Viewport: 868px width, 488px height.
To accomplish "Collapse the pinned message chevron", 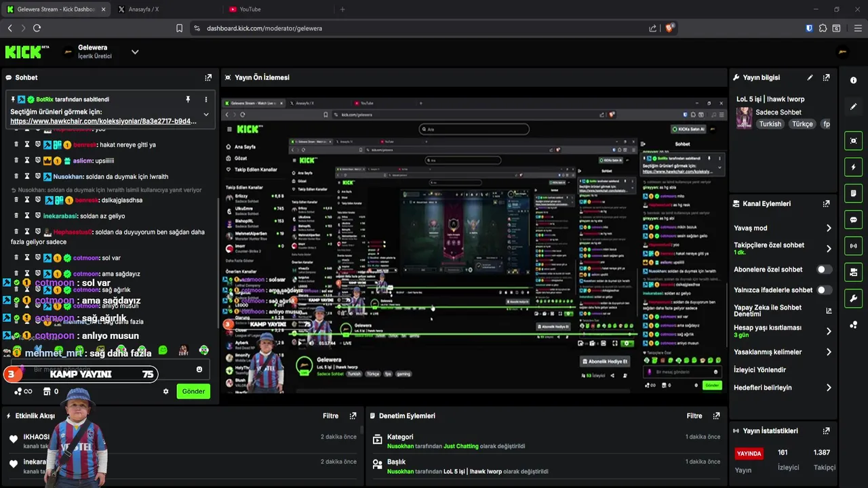I will click(206, 115).
